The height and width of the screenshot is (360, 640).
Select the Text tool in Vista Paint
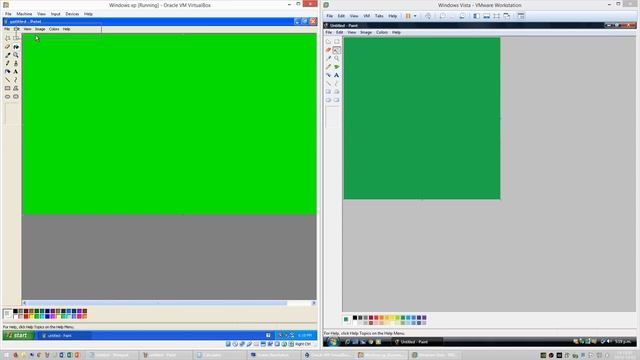(x=337, y=75)
